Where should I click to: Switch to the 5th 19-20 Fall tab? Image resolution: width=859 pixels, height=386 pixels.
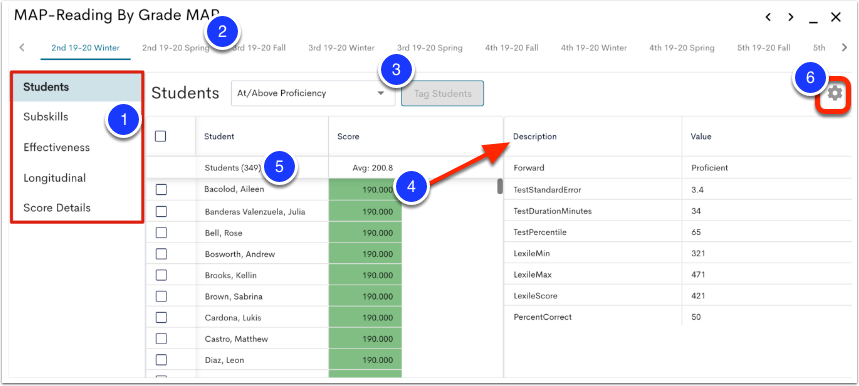[764, 48]
